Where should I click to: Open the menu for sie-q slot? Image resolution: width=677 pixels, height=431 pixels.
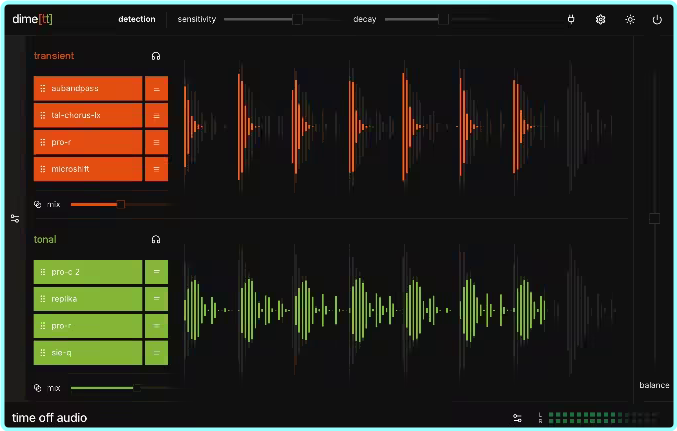tap(156, 352)
